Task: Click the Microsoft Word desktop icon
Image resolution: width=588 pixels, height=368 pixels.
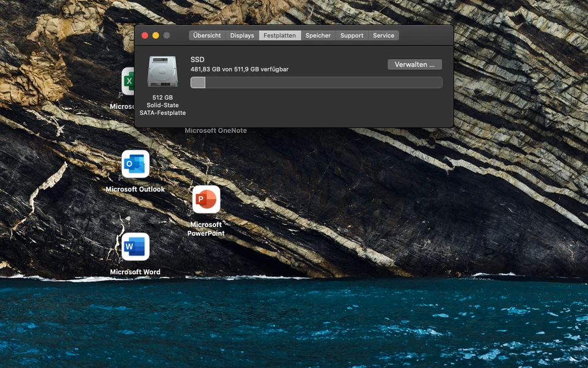Action: point(135,247)
